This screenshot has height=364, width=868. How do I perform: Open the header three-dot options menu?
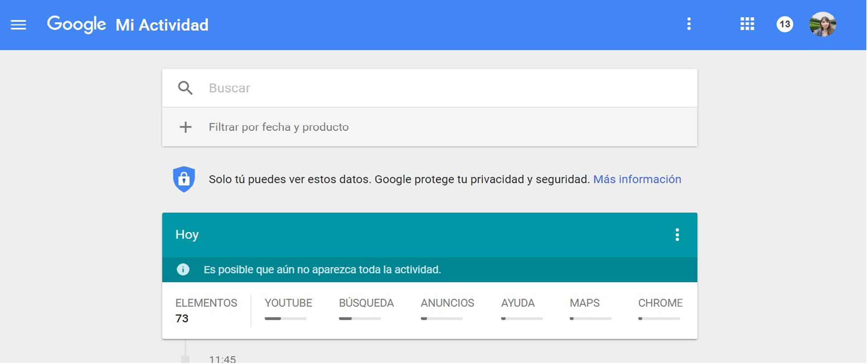pos(689,24)
